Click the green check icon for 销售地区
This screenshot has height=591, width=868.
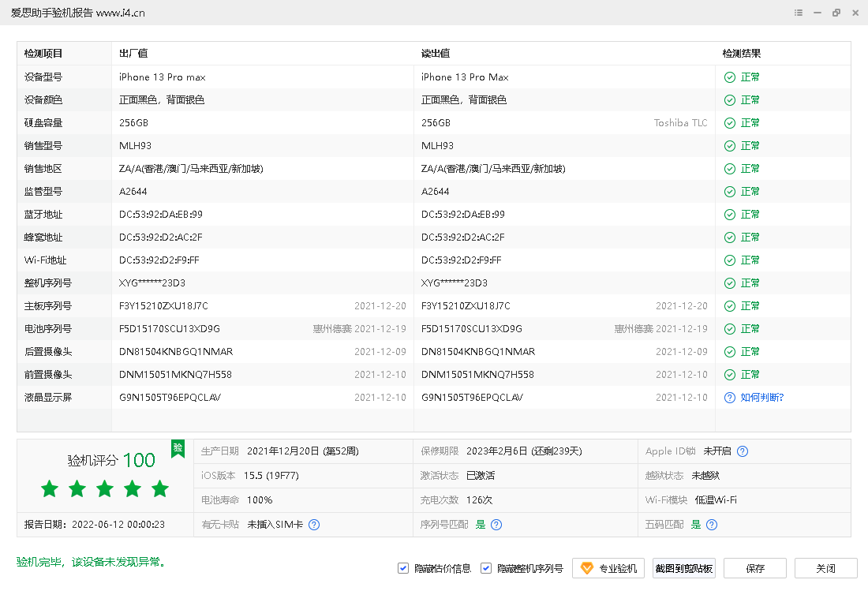[x=730, y=169]
